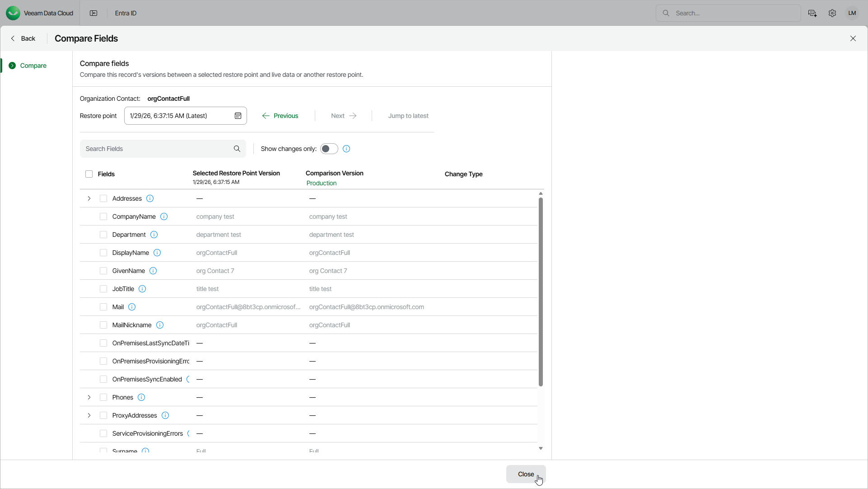This screenshot has width=868, height=489.
Task: Select the Department field checkbox
Action: click(103, 235)
